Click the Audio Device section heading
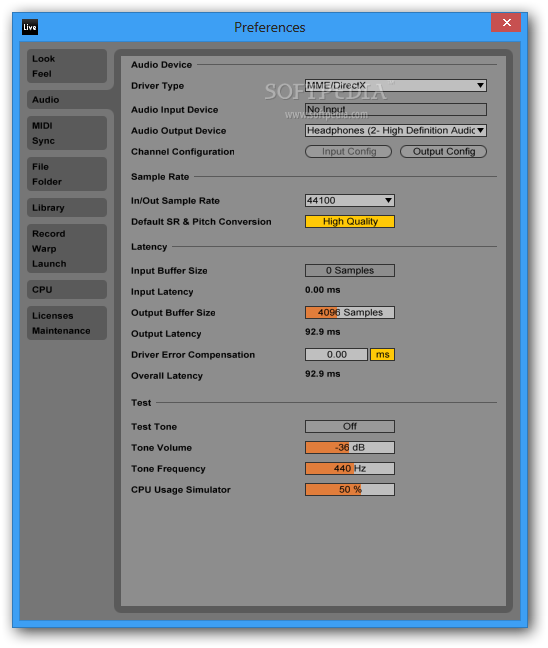The image size is (548, 648). tap(162, 65)
